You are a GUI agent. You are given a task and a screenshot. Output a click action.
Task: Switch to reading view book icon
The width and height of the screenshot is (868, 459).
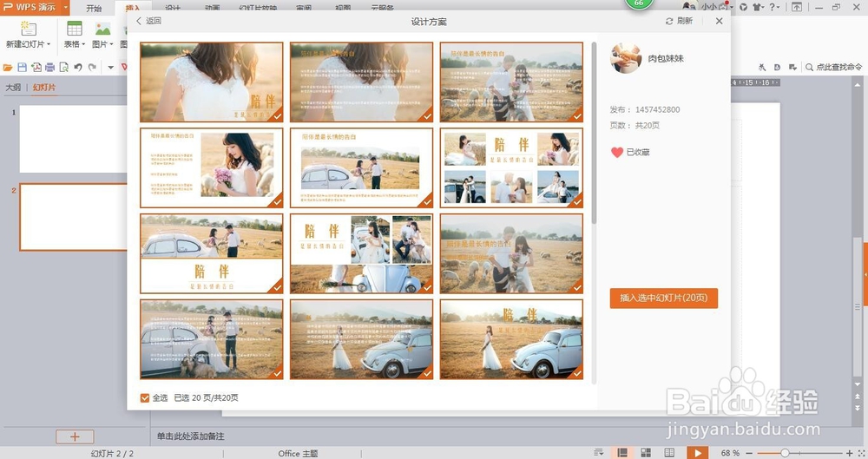click(x=669, y=452)
